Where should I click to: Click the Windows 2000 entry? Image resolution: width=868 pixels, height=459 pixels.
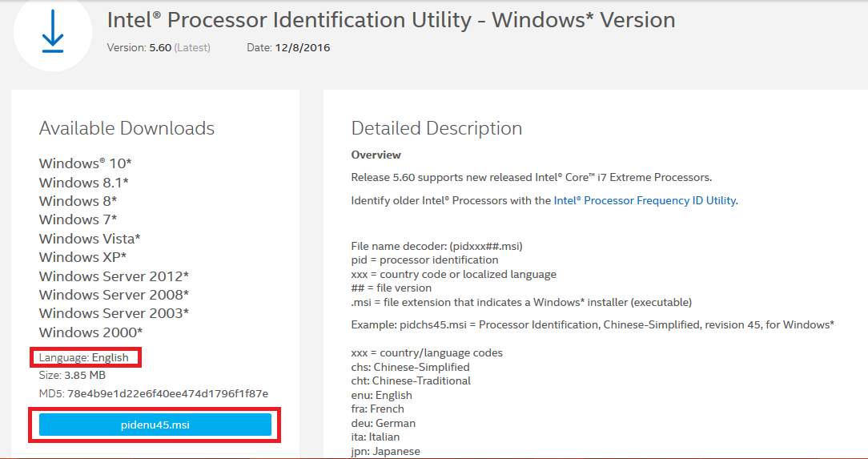(x=90, y=332)
